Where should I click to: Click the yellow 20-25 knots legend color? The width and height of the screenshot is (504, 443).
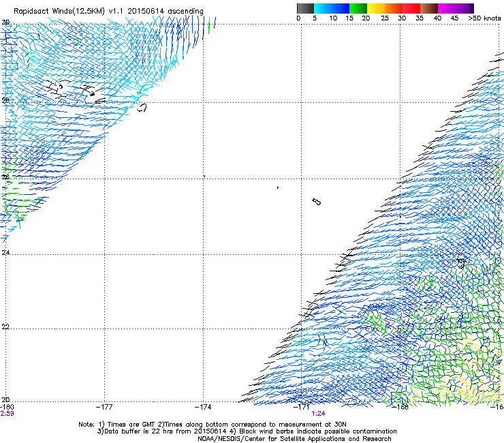point(376,8)
